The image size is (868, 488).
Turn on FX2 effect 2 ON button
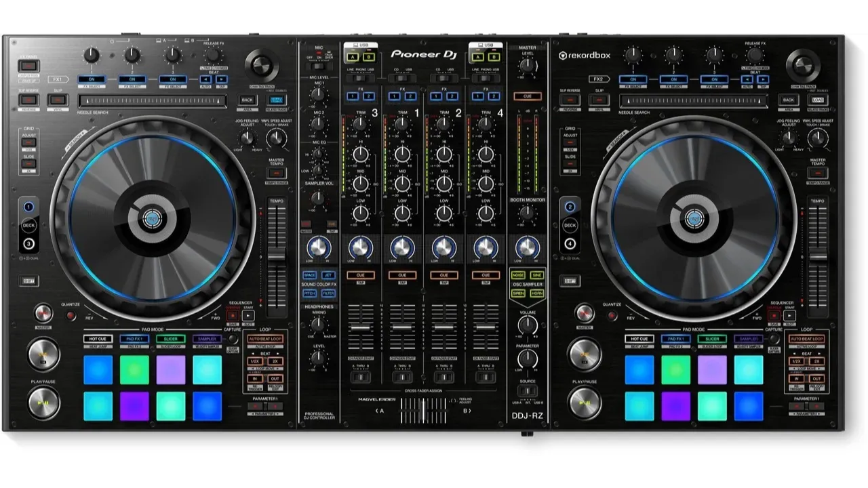[x=673, y=79]
